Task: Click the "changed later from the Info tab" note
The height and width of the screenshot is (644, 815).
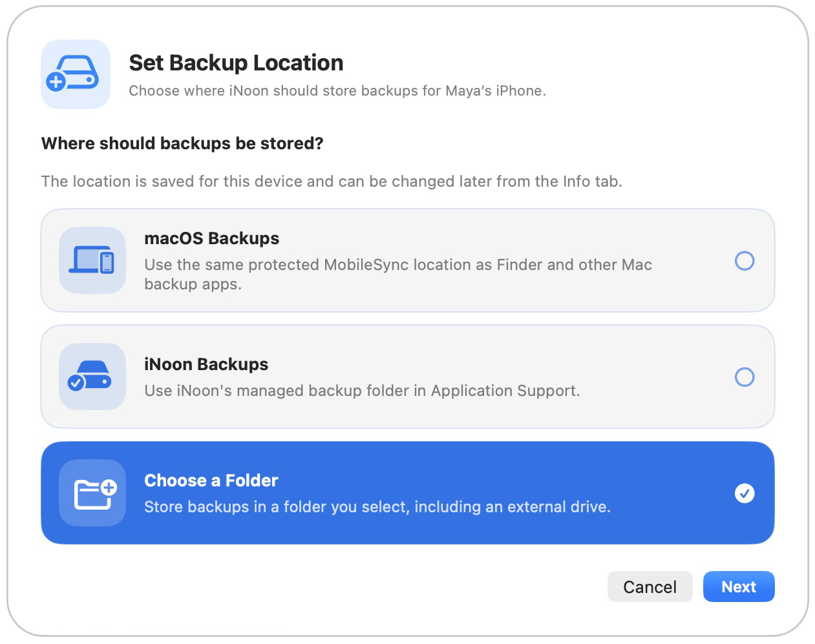Action: click(332, 182)
